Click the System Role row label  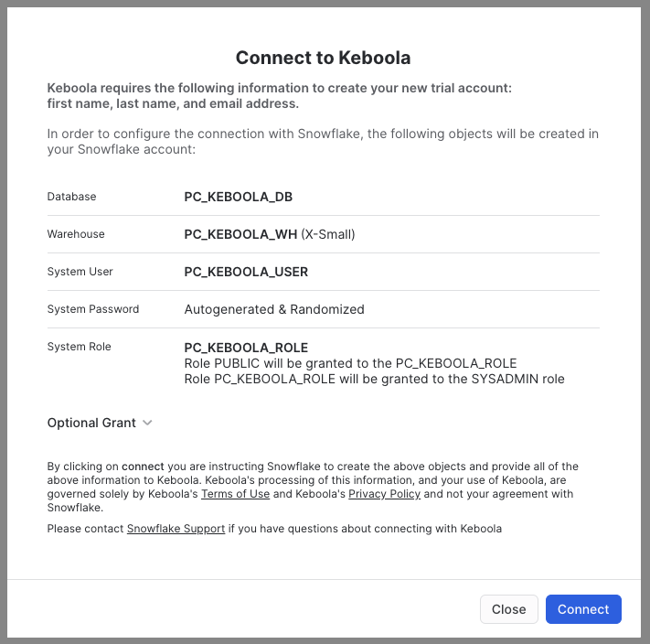[x=80, y=347]
